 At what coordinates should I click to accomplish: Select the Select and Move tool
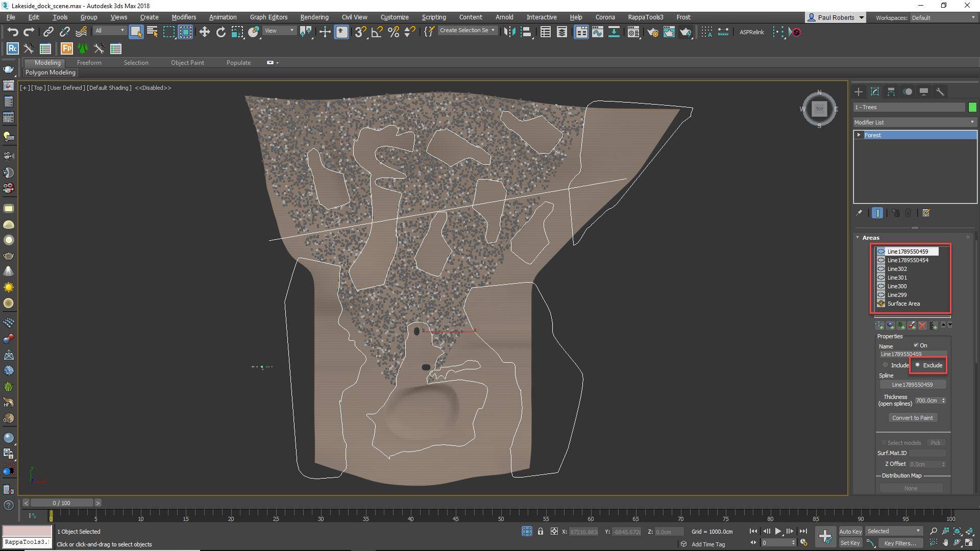[205, 32]
